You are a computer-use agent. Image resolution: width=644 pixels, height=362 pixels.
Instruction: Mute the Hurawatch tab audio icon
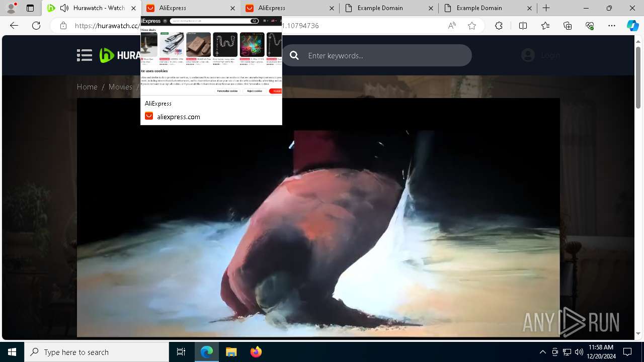point(64,8)
